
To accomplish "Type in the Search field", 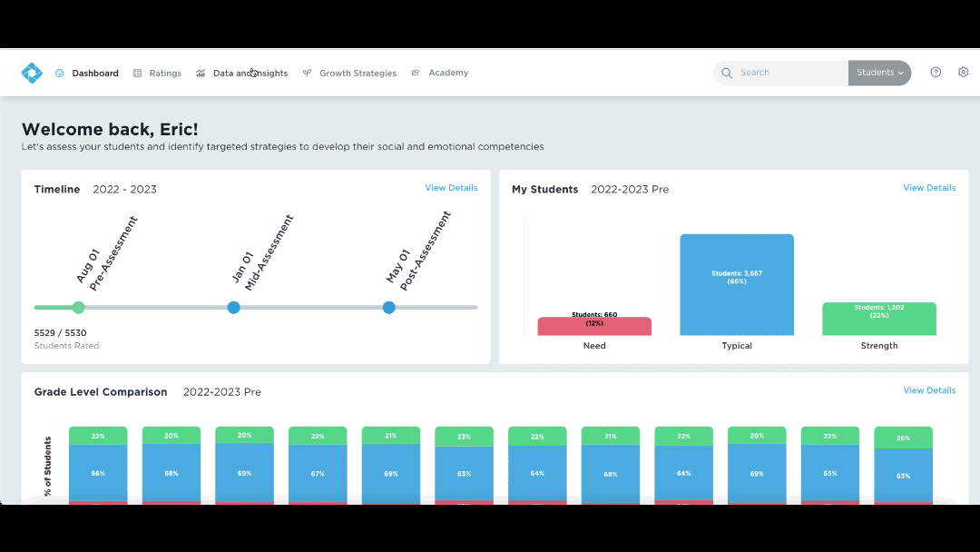I will point(788,74).
